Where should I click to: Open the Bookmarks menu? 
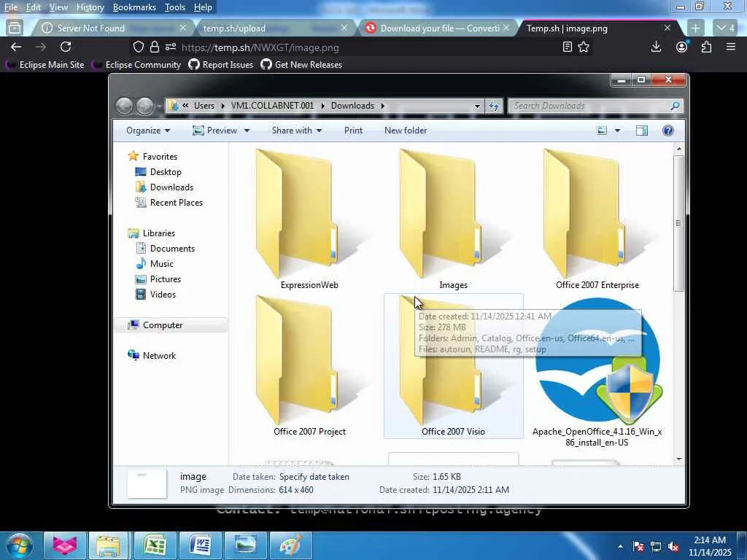click(134, 7)
